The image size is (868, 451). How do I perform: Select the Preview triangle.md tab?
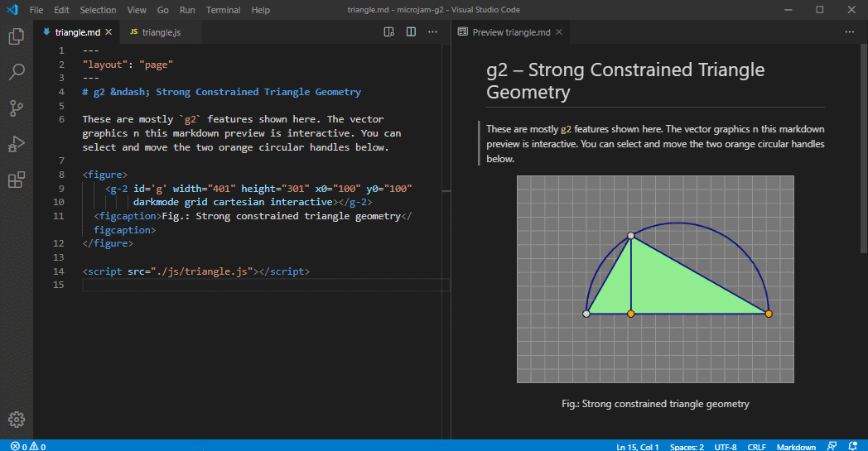[x=510, y=32]
